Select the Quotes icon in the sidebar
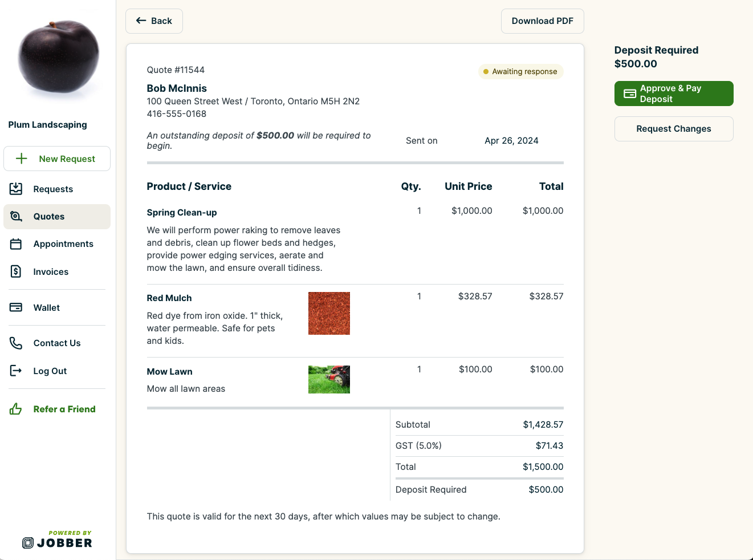The width and height of the screenshot is (753, 560). (x=17, y=217)
